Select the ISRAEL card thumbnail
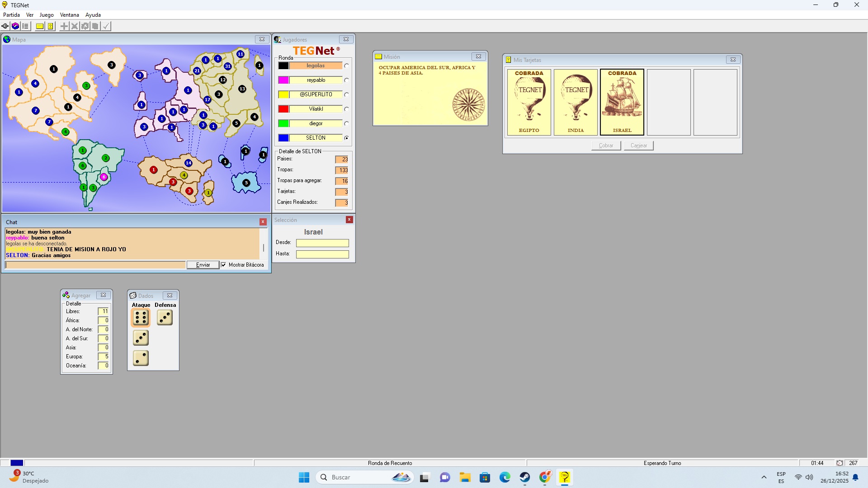The width and height of the screenshot is (868, 488). (x=622, y=102)
